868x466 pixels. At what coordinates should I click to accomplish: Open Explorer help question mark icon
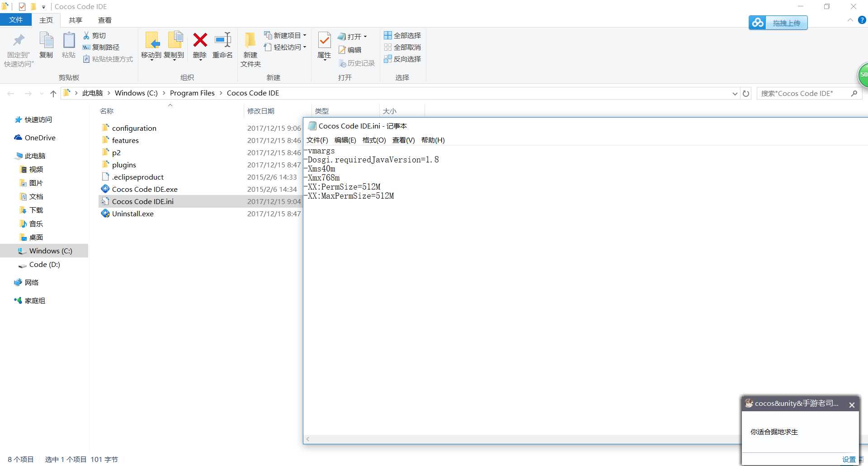[x=862, y=20]
